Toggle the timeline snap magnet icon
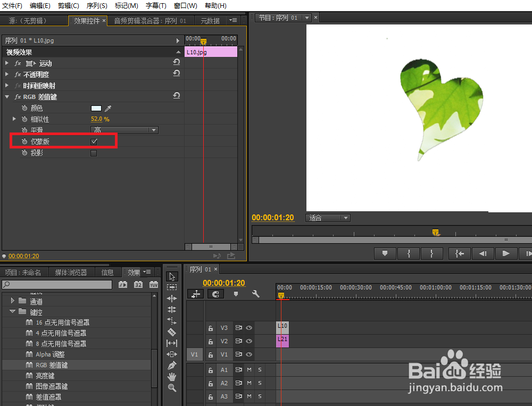This screenshot has width=532, height=406. pyautogui.click(x=215, y=294)
